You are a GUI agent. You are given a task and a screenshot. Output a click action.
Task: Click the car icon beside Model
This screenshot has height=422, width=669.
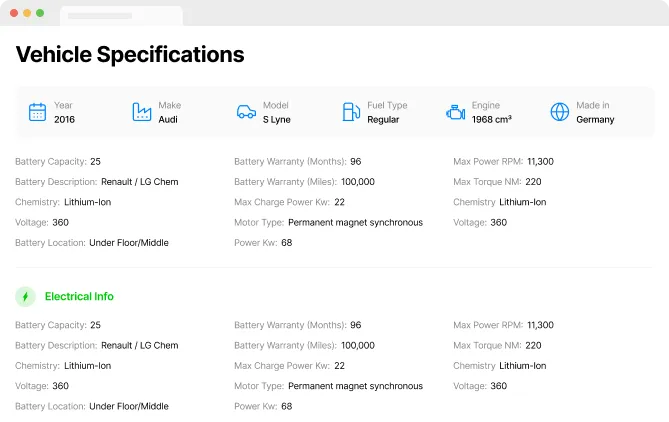(x=246, y=112)
